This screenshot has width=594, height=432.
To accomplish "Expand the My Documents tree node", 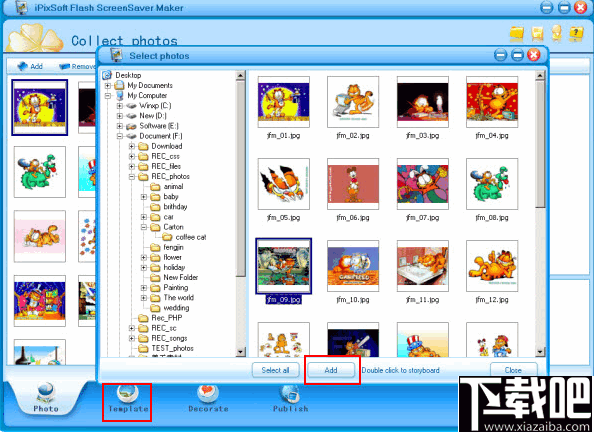I will 108,86.
